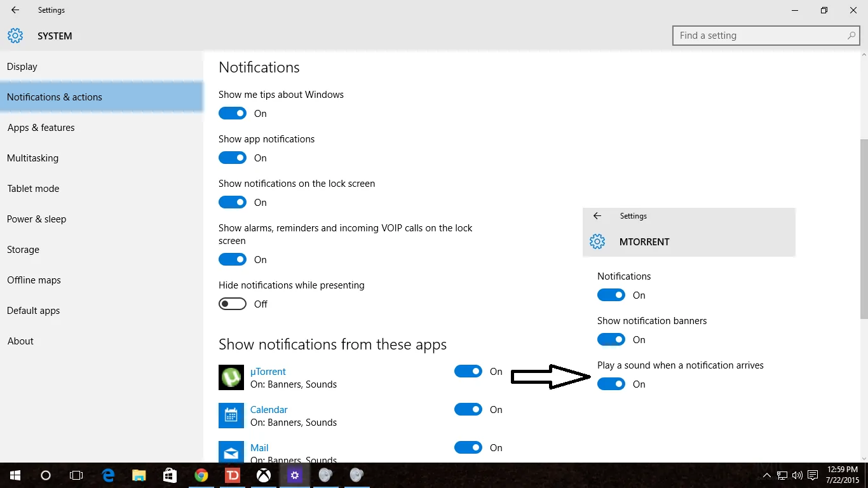Open Xbox app from taskbar
This screenshot has width=868, height=488.
[263, 475]
